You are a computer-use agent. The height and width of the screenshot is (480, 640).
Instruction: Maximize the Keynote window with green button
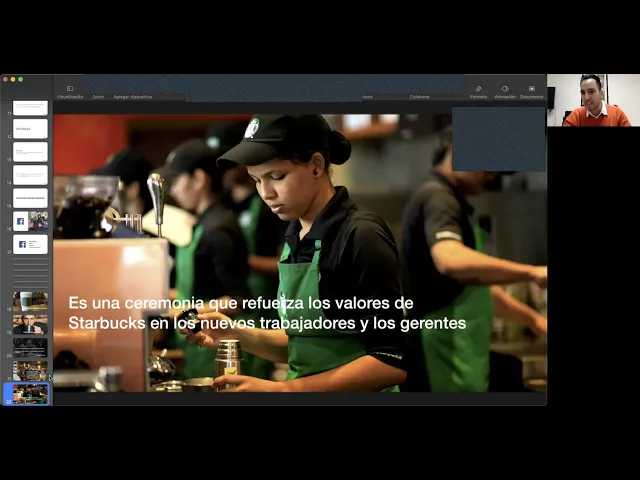[20, 79]
